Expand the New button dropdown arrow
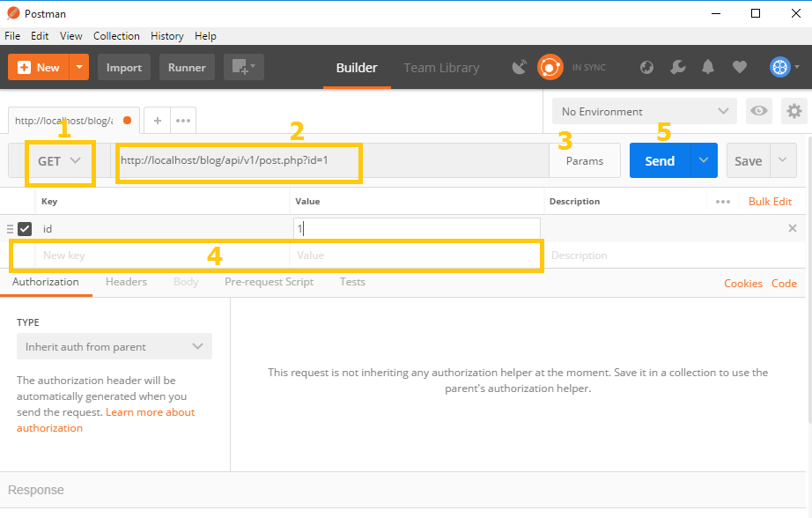 tap(79, 67)
